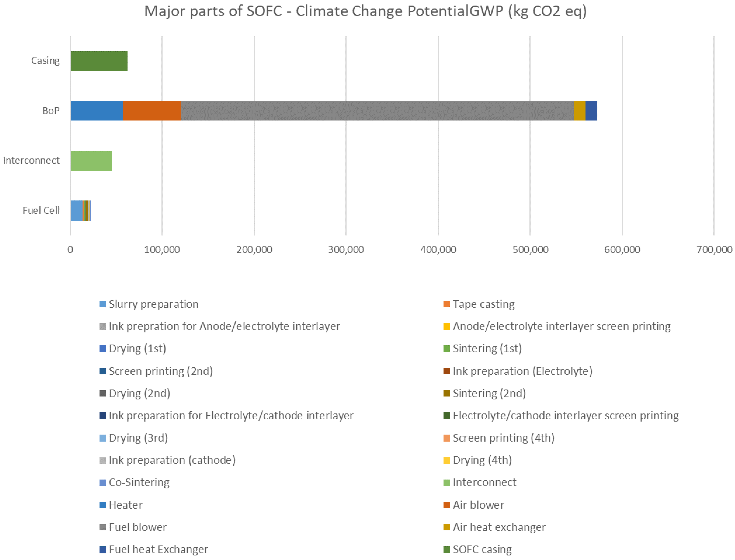This screenshot has height=560, width=735.
Task: Click the BoP axis category label
Action: click(x=51, y=111)
